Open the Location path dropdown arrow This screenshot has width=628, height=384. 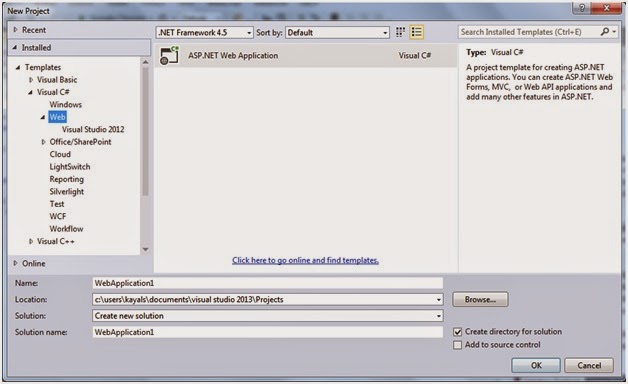pyautogui.click(x=439, y=300)
